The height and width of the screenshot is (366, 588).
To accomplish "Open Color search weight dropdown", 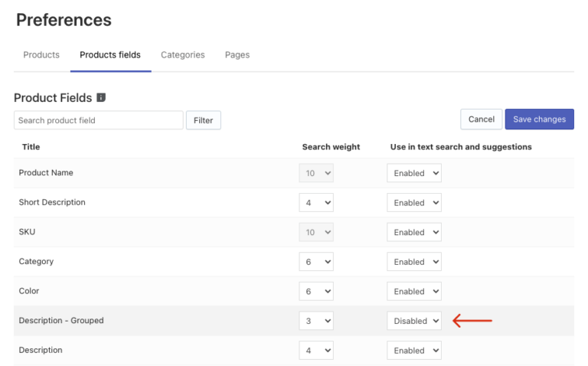I will [316, 292].
